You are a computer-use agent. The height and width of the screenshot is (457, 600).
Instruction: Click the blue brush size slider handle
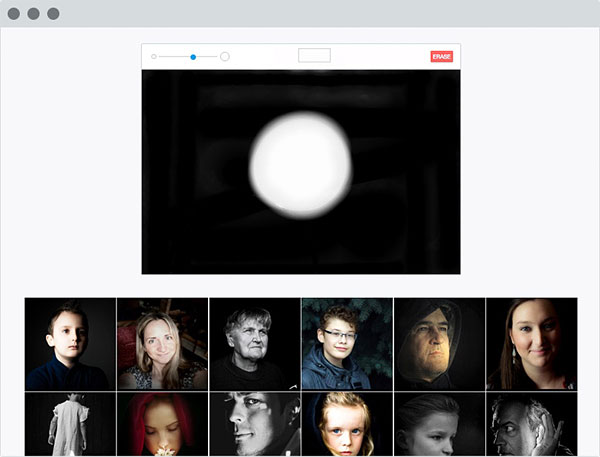pos(193,57)
